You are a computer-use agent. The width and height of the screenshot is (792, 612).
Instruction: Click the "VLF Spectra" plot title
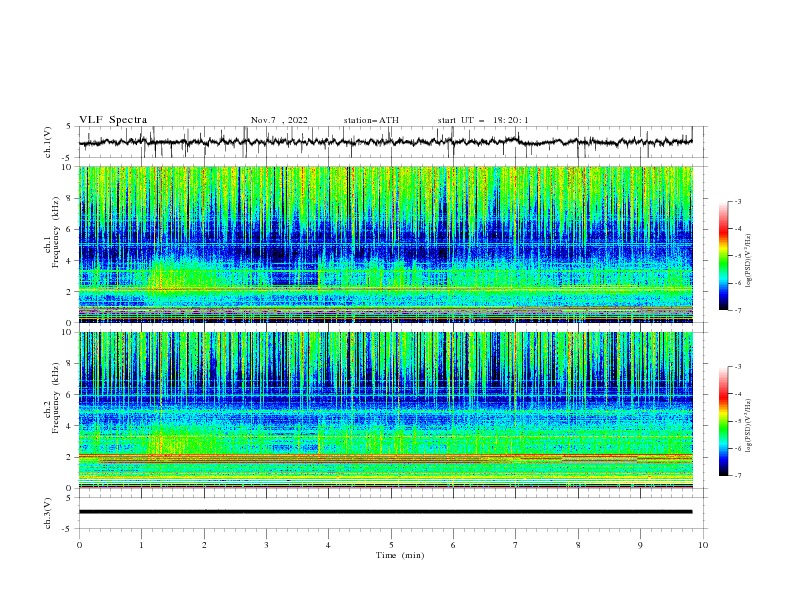(x=113, y=120)
